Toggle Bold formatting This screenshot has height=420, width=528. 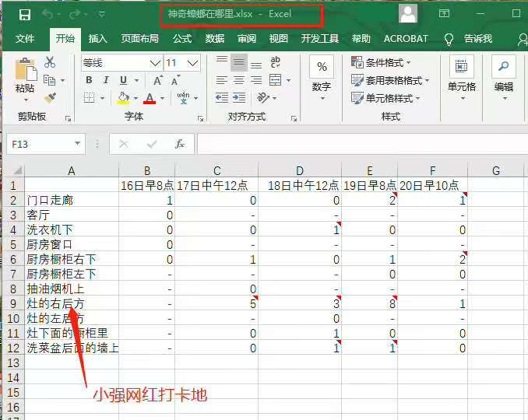[89, 81]
